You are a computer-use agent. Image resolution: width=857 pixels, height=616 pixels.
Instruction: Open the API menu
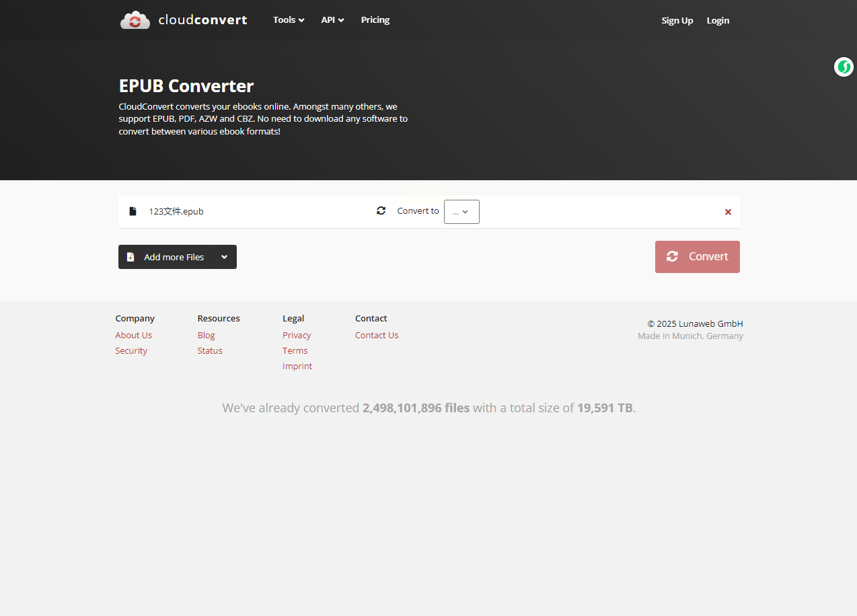332,20
